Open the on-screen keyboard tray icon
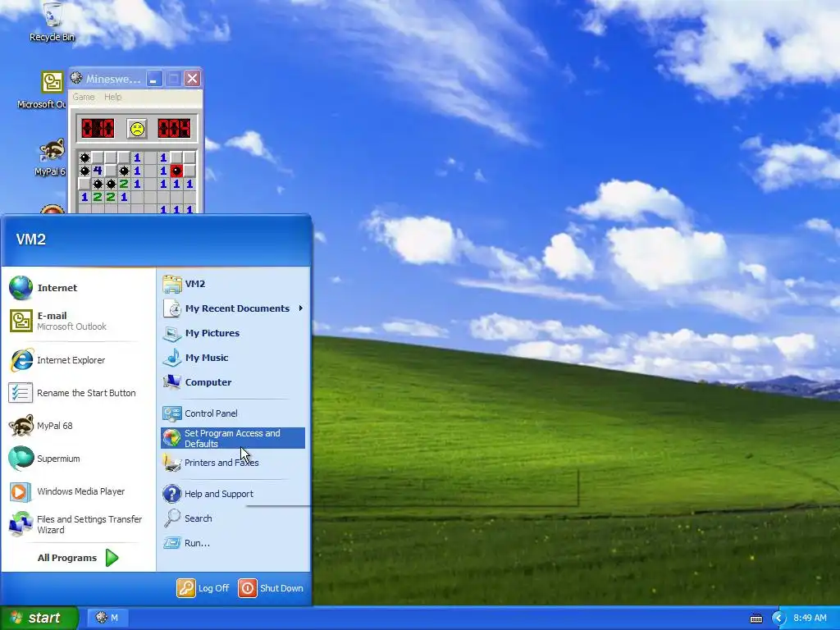 pyautogui.click(x=756, y=619)
